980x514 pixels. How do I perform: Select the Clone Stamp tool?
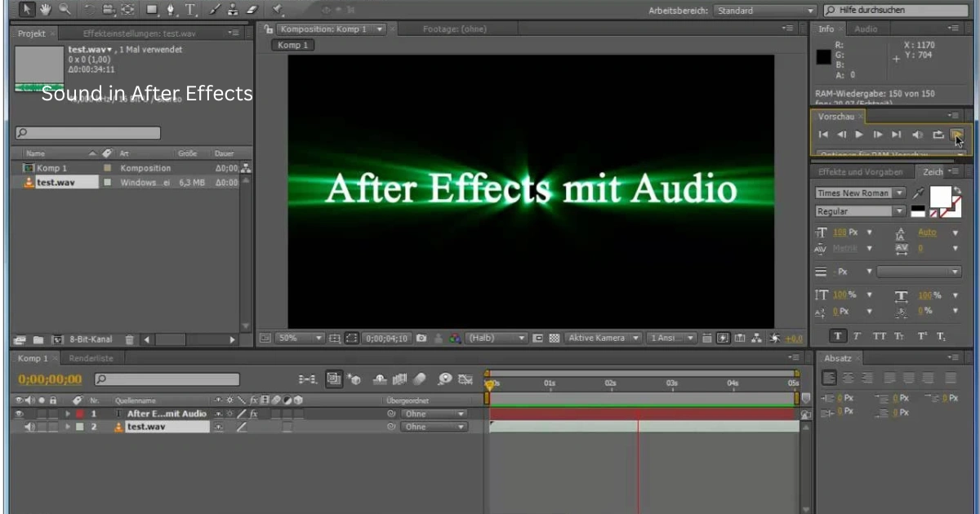233,10
